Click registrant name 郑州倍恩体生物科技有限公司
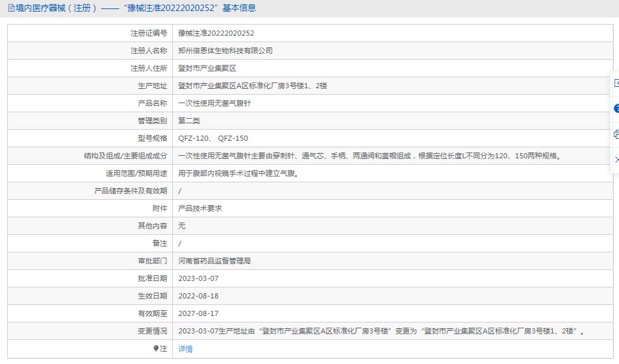619x364 pixels. click(225, 51)
